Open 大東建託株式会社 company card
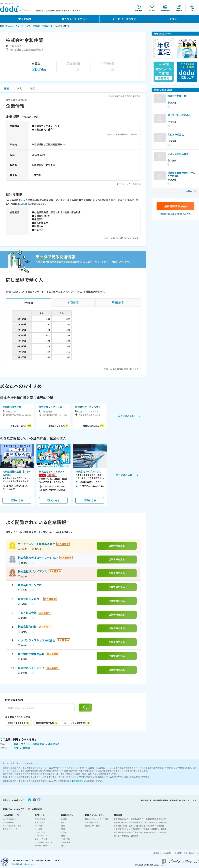 pos(17,416)
